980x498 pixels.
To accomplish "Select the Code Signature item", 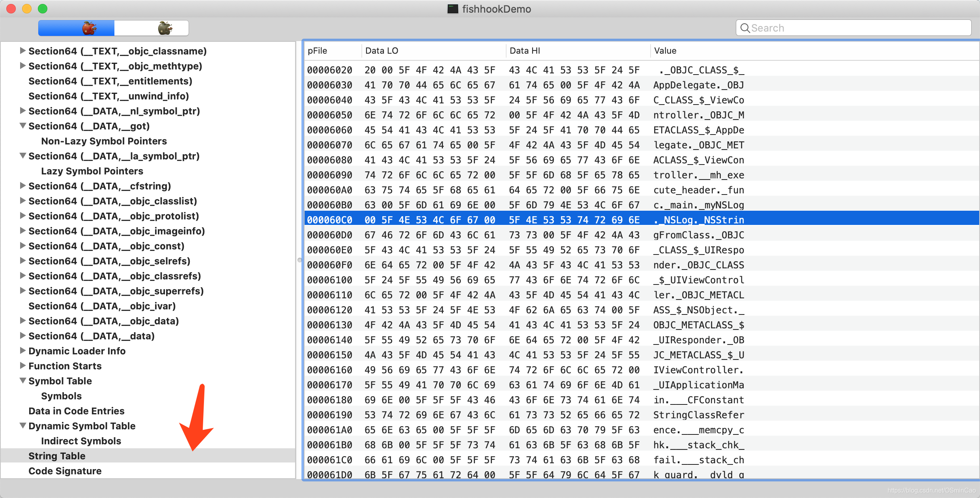I will (65, 471).
